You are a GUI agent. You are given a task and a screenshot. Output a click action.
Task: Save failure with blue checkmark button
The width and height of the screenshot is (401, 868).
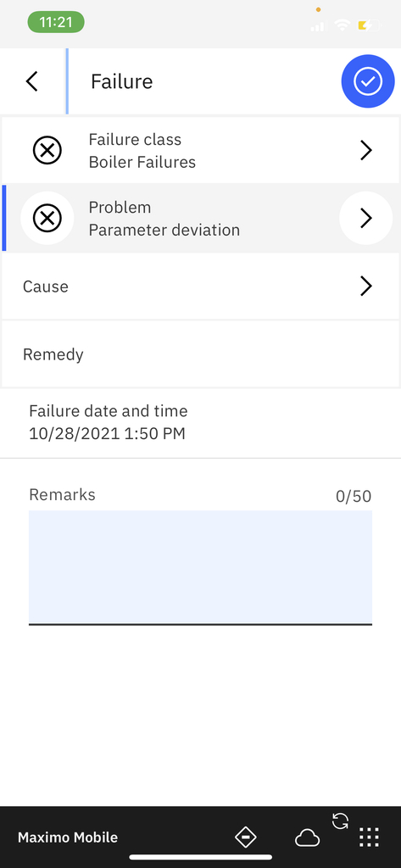(x=368, y=81)
